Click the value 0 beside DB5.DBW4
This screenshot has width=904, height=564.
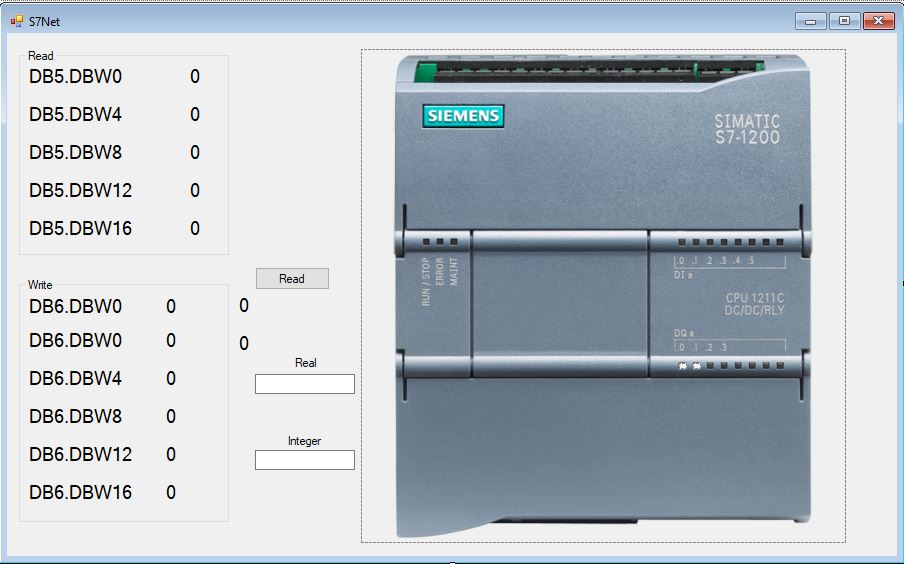195,115
